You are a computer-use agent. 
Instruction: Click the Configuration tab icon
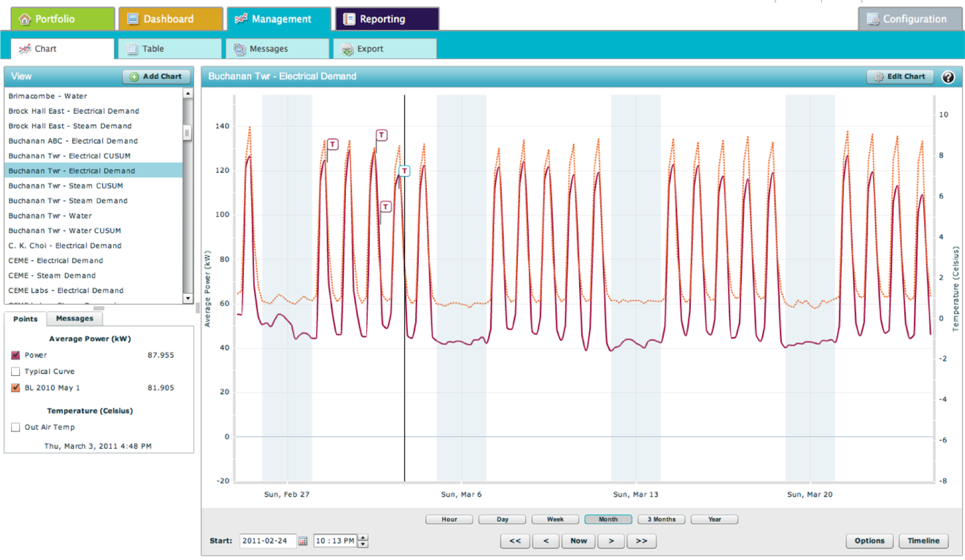pyautogui.click(x=872, y=19)
